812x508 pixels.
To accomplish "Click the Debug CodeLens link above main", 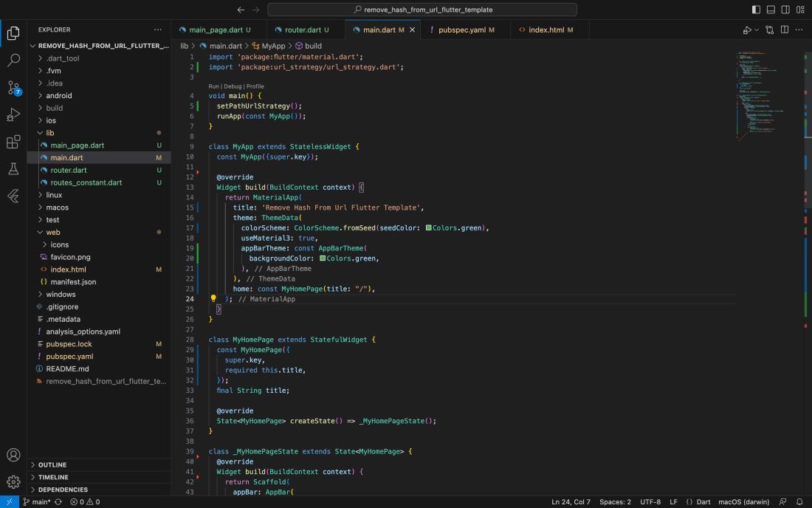I will click(x=233, y=86).
